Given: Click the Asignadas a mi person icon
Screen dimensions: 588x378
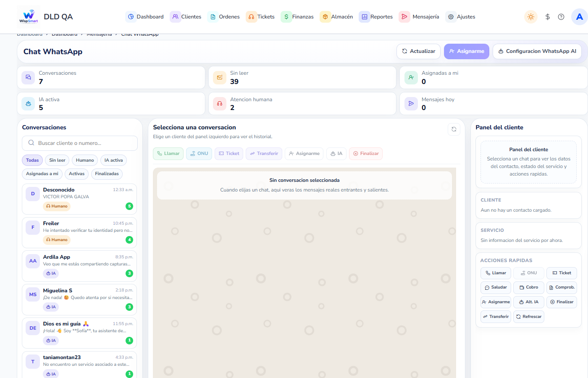Looking at the screenshot, I should pos(411,77).
